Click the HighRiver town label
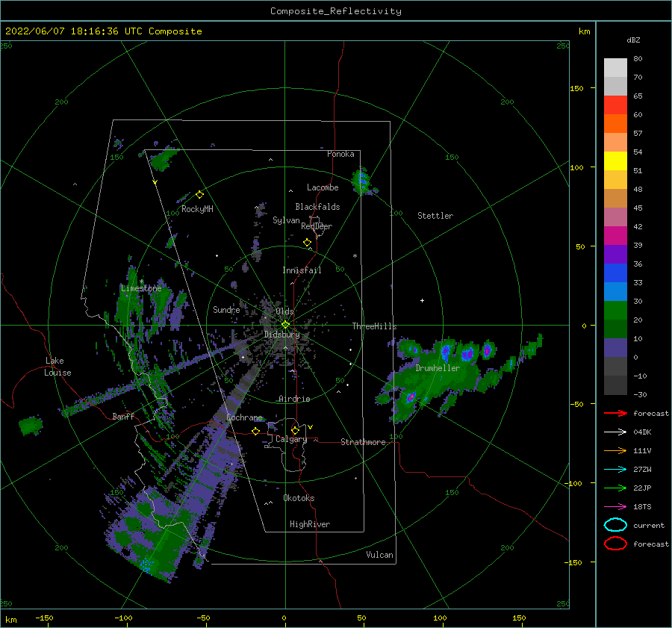Screen dimensions: 672x628 tap(310, 524)
